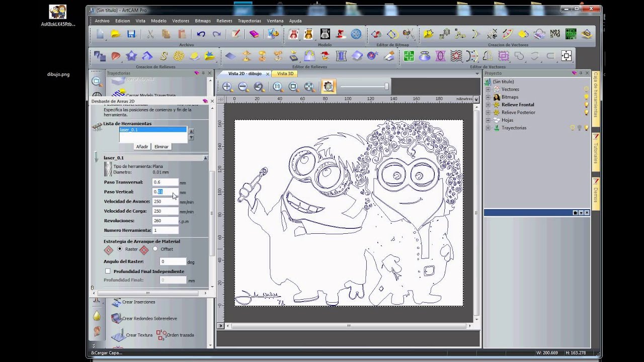Click the Añadir button
The width and height of the screenshot is (644, 362).
click(x=142, y=147)
